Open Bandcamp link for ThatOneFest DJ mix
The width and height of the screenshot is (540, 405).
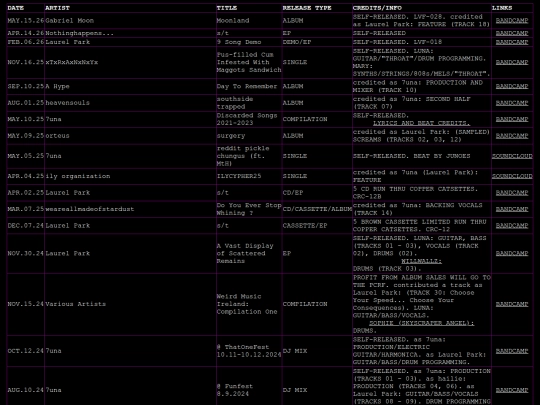512,351
